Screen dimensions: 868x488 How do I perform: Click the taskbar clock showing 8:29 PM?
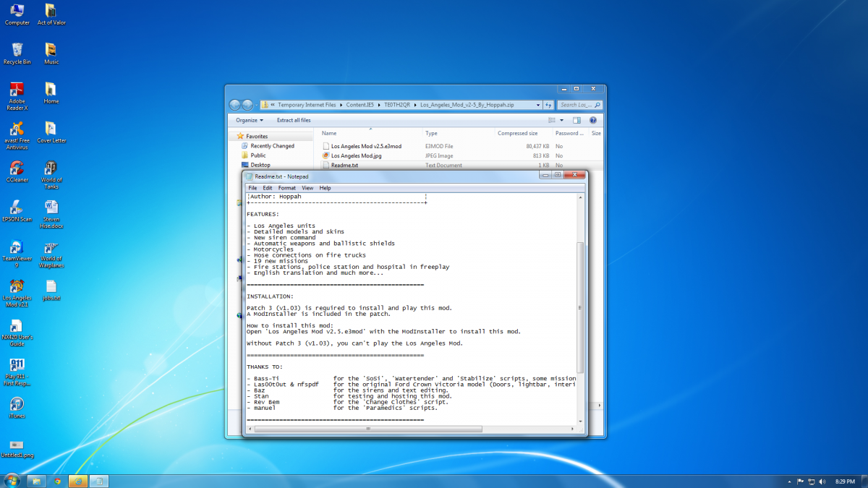pos(843,481)
